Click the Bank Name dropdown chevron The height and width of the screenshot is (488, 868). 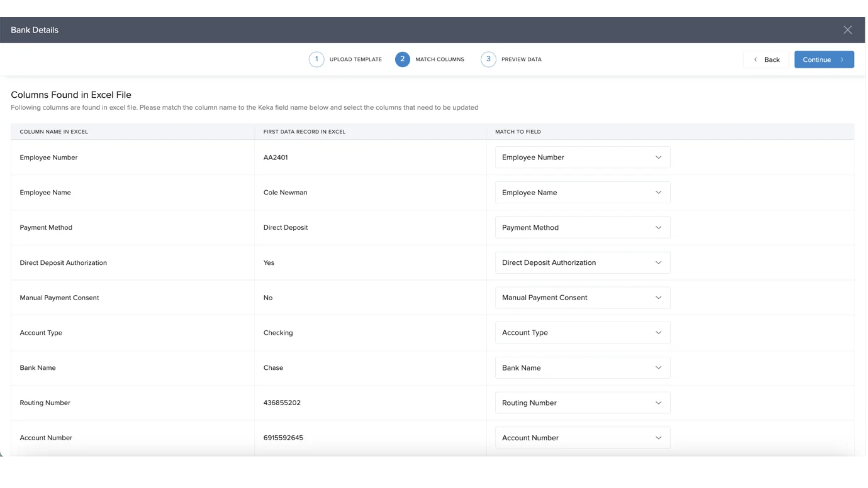658,368
